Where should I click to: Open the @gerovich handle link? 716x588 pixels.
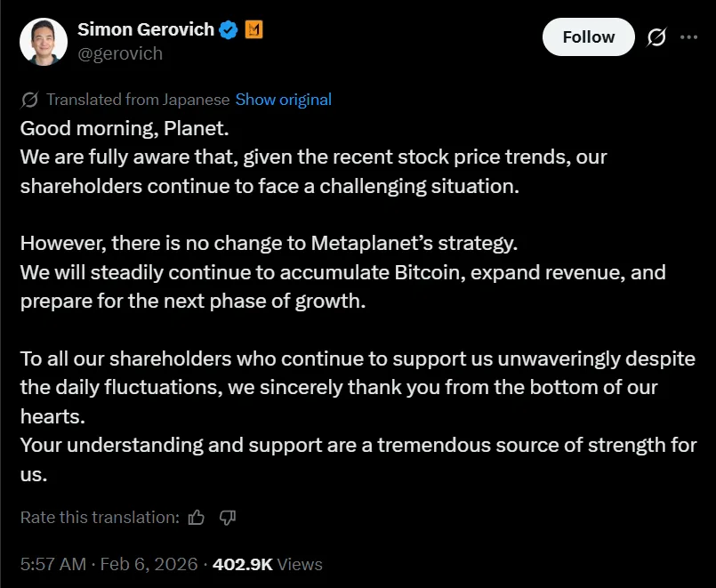(121, 52)
